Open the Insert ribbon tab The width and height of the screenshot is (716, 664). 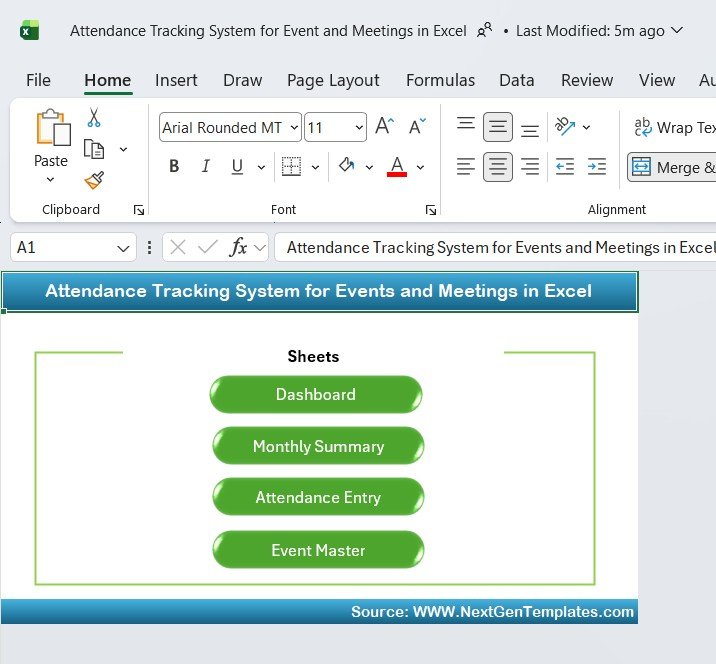click(176, 80)
